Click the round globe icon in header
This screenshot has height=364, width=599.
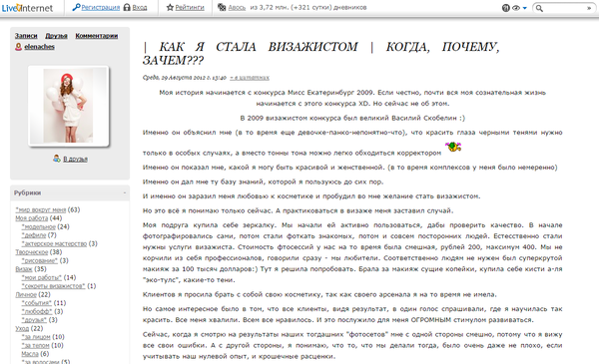pyautogui.click(x=506, y=8)
